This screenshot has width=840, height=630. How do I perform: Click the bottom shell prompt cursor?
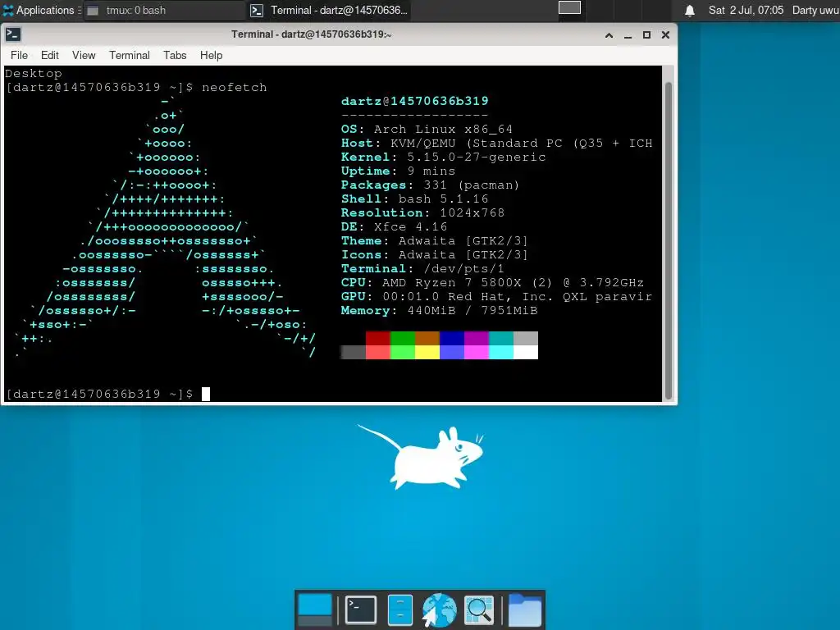(x=206, y=395)
